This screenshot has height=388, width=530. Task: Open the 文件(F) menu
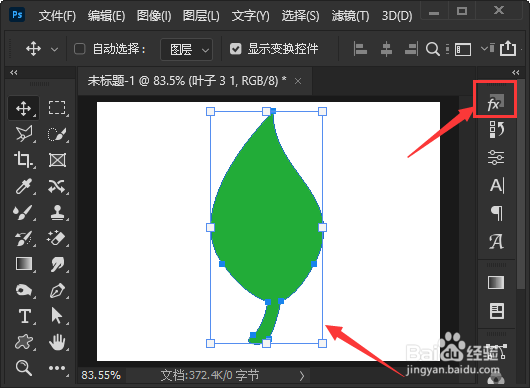point(57,16)
